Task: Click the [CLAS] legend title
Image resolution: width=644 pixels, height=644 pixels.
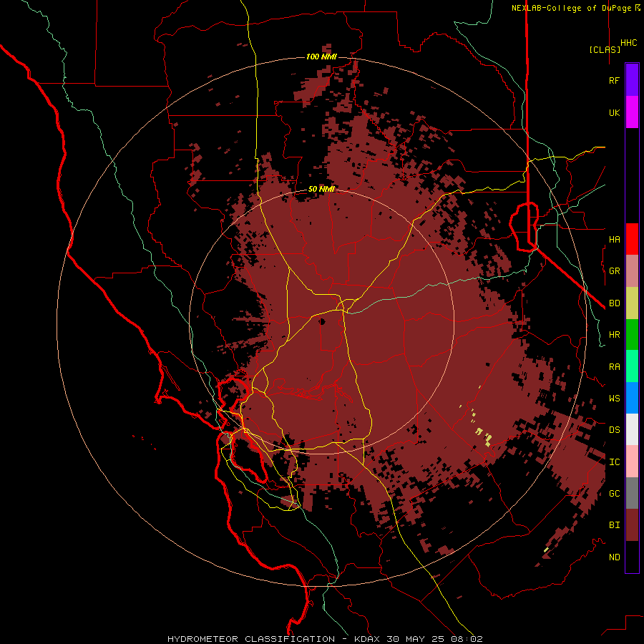Action: coord(604,49)
